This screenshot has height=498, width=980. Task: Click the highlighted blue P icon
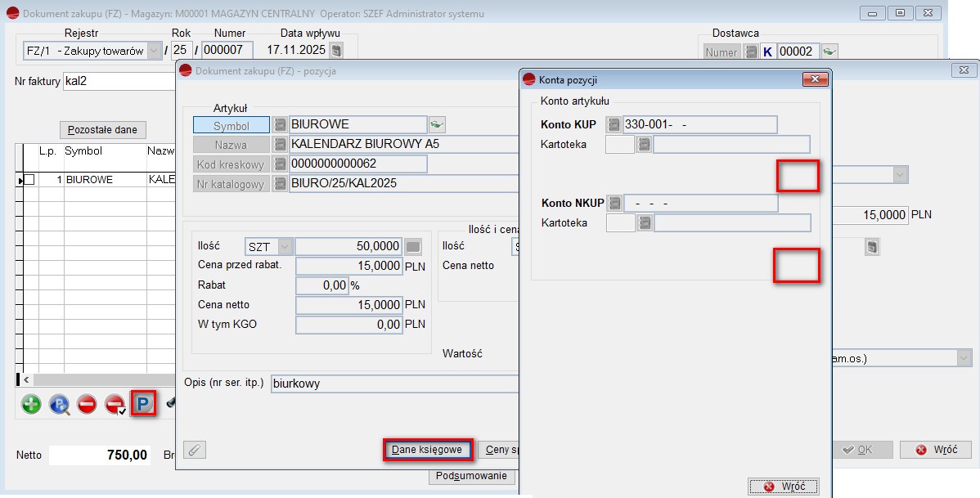(143, 404)
